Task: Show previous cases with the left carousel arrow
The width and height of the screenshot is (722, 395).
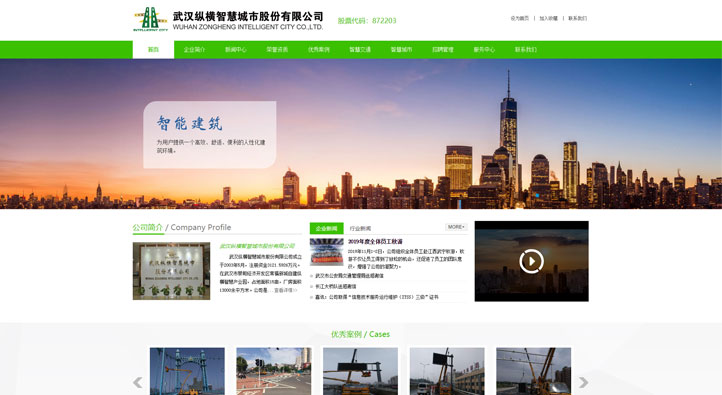Action: [x=137, y=382]
